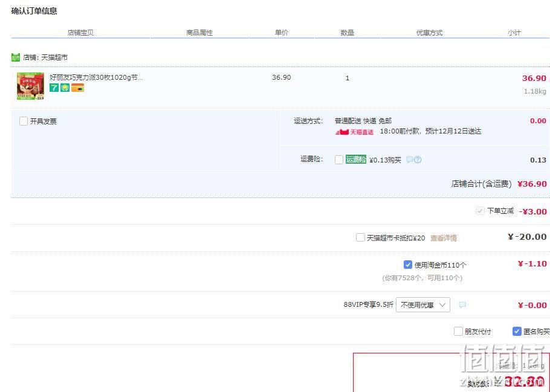Check the 天猫超市卡抵扣¥20 checkbox
This screenshot has height=392, width=550.
360,238
